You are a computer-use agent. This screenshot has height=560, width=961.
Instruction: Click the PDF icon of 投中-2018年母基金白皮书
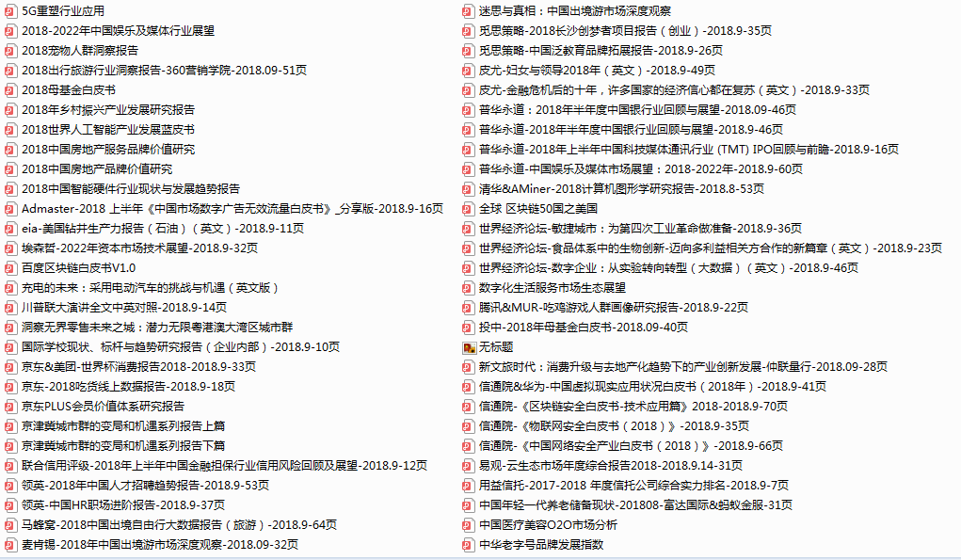pos(468,328)
